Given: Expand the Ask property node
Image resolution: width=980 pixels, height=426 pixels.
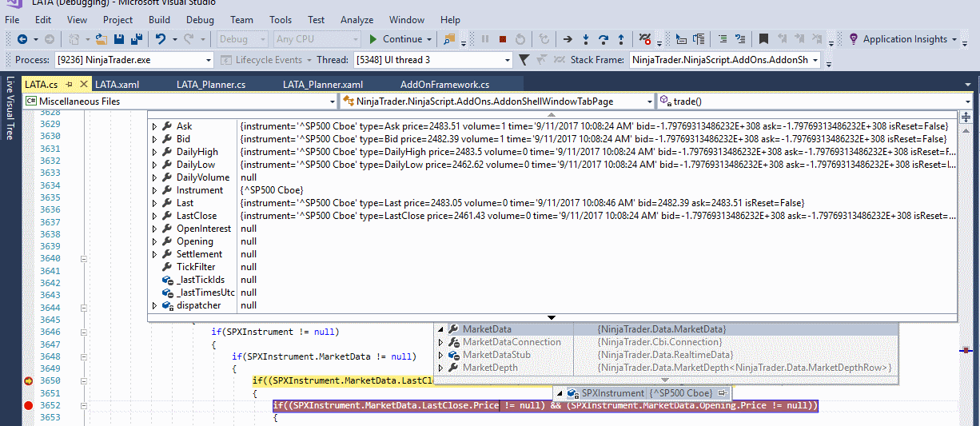Looking at the screenshot, I should click(x=155, y=126).
